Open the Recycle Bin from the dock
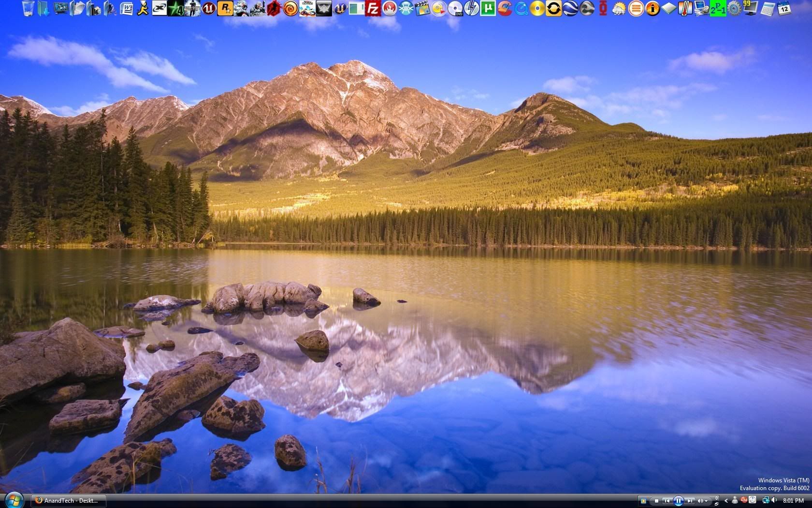The width and height of the screenshot is (812, 508). pos(29,8)
